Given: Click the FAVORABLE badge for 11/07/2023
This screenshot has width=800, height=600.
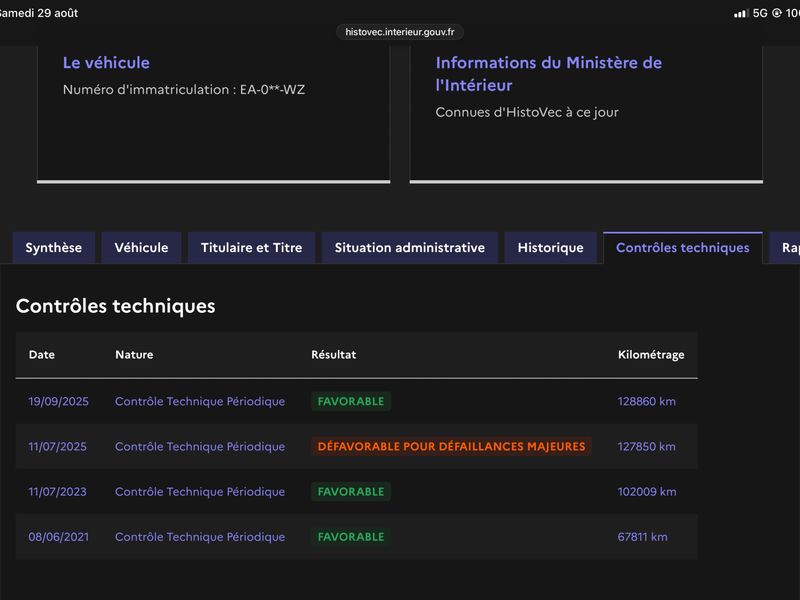Looking at the screenshot, I should [351, 492].
